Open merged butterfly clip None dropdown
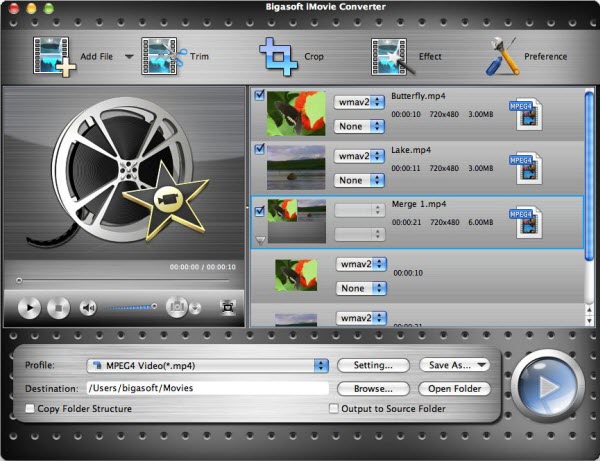Screen dimensions: 600x461 tap(361, 288)
